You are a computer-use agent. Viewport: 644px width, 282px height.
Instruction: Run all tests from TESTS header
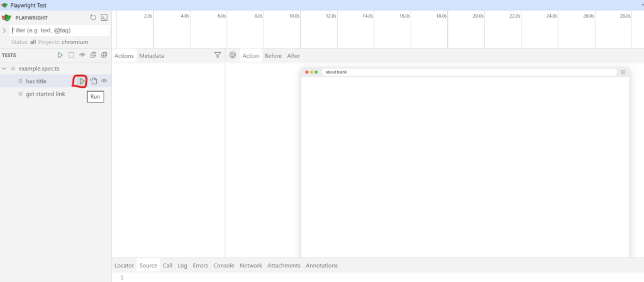60,55
